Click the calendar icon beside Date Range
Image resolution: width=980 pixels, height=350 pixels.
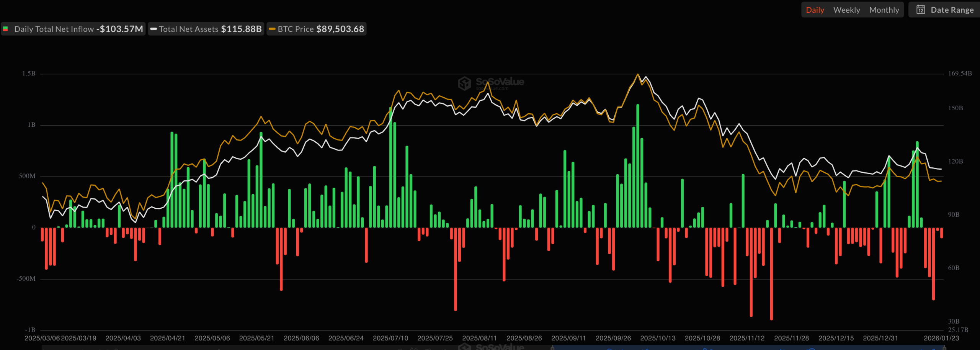921,10
